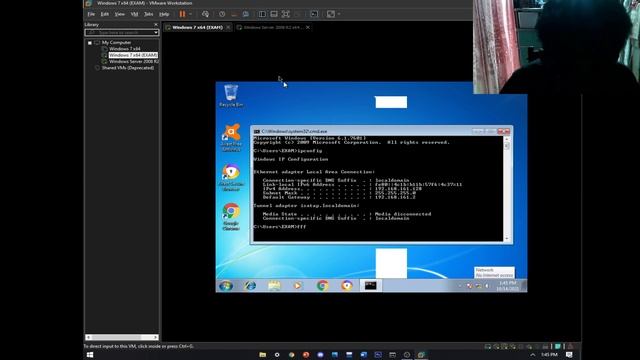Viewport: 640px width, 360px height.
Task: Open the Edit menu
Action: 104,14
